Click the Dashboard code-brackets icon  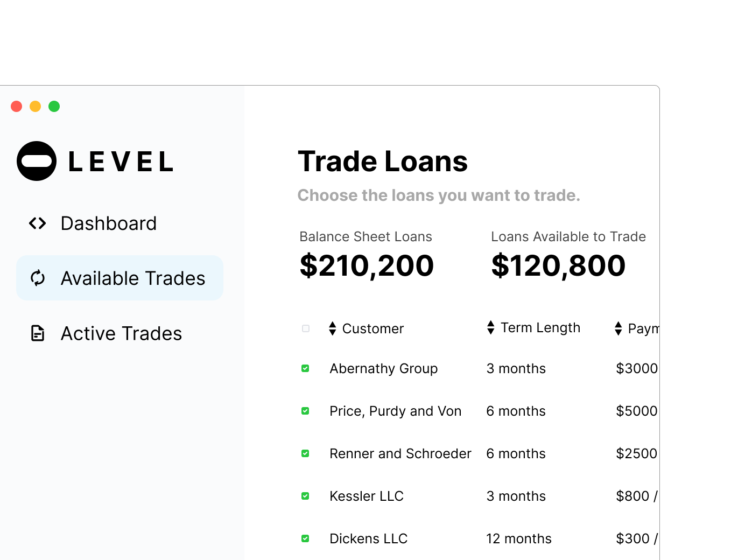(38, 223)
